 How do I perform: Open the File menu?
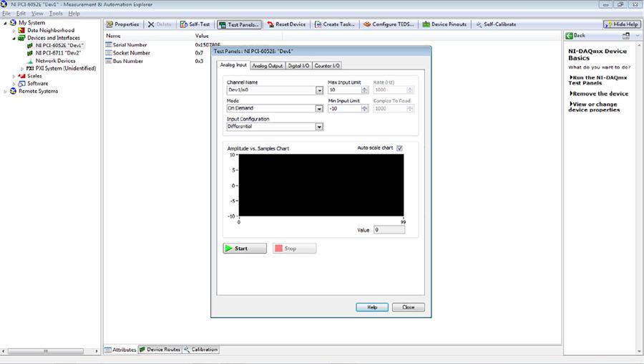6,14
